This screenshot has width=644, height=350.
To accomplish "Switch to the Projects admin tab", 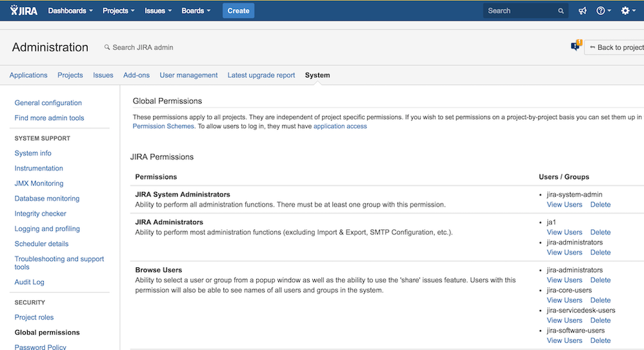I will (70, 75).
